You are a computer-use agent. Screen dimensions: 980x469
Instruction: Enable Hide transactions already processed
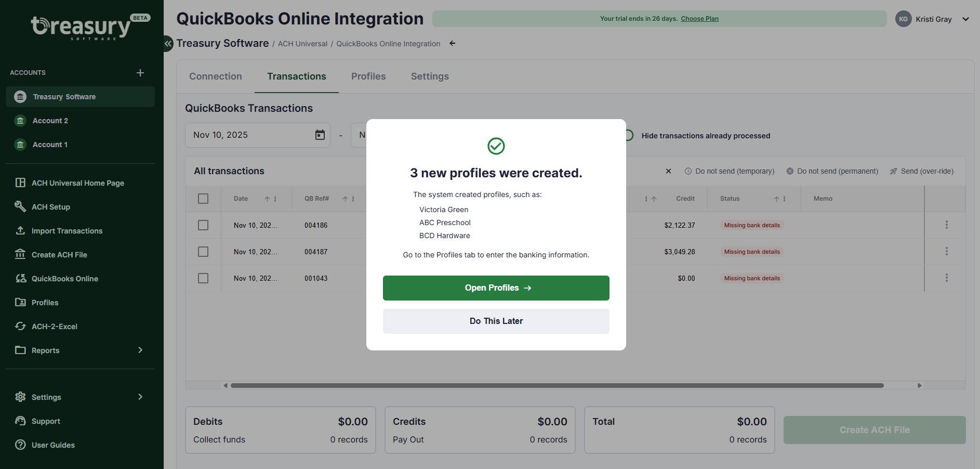pyautogui.click(x=628, y=135)
